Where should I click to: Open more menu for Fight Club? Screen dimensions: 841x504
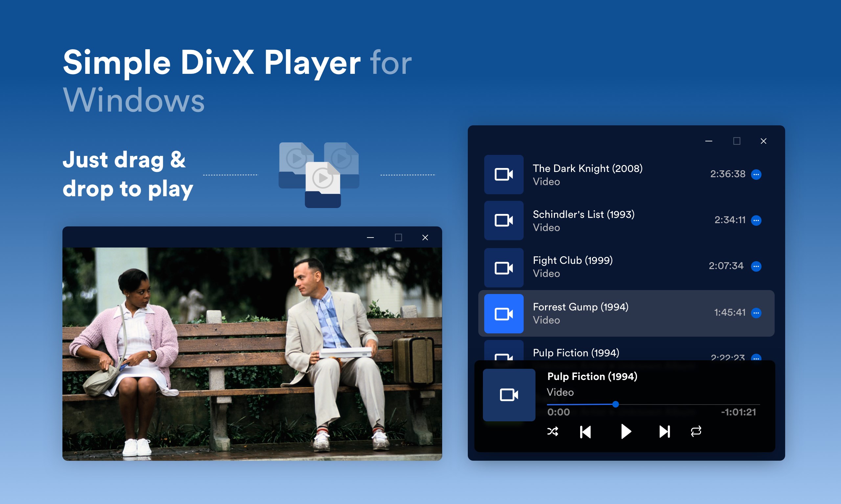click(x=756, y=266)
